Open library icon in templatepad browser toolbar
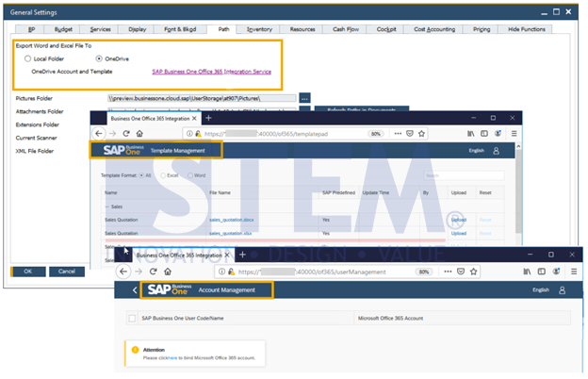 tap(471, 134)
